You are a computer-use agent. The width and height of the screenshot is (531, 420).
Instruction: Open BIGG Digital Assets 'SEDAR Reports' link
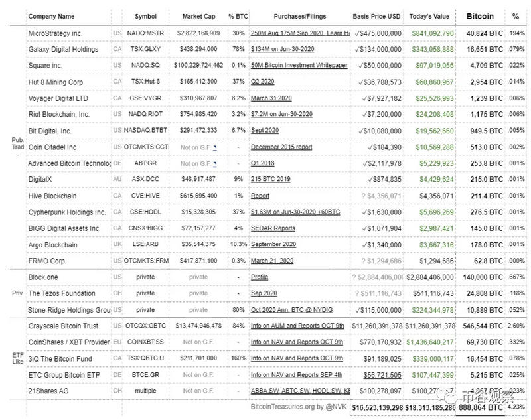tap(273, 228)
